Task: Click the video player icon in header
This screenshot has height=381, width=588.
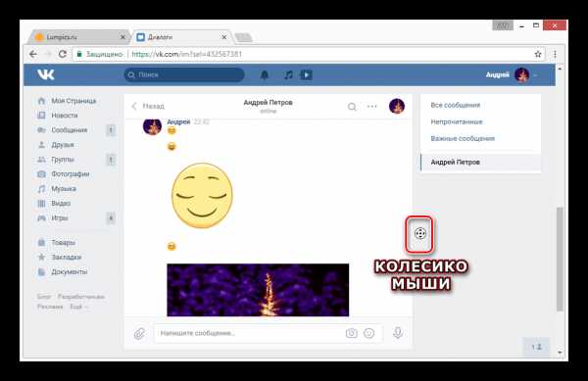Action: [306, 74]
